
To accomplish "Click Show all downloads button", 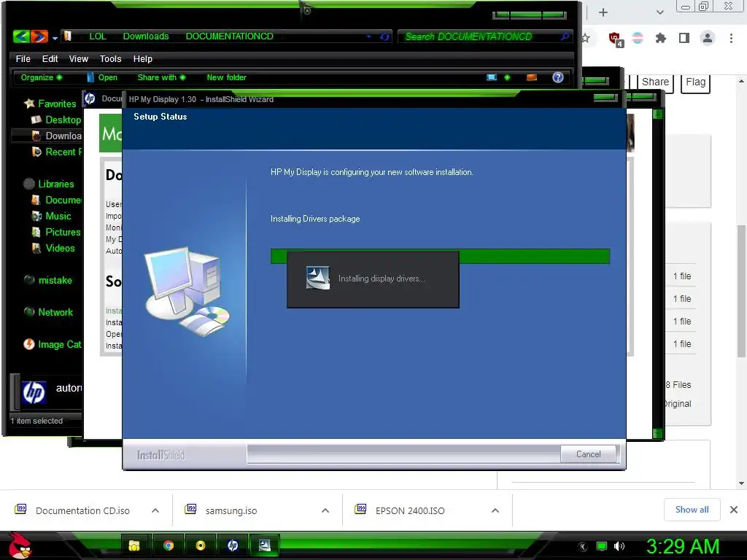I will [692, 510].
